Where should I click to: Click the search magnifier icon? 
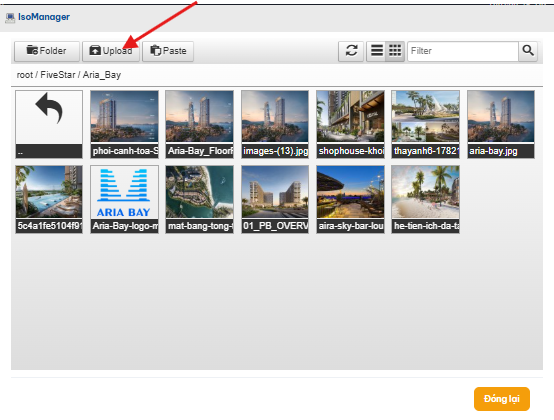[528, 51]
